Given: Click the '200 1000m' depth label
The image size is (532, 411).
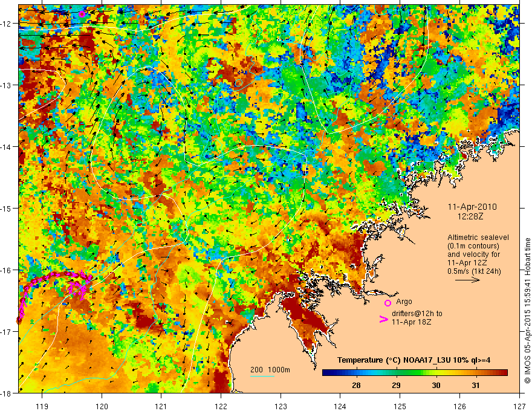Looking at the screenshot, I should [x=270, y=370].
